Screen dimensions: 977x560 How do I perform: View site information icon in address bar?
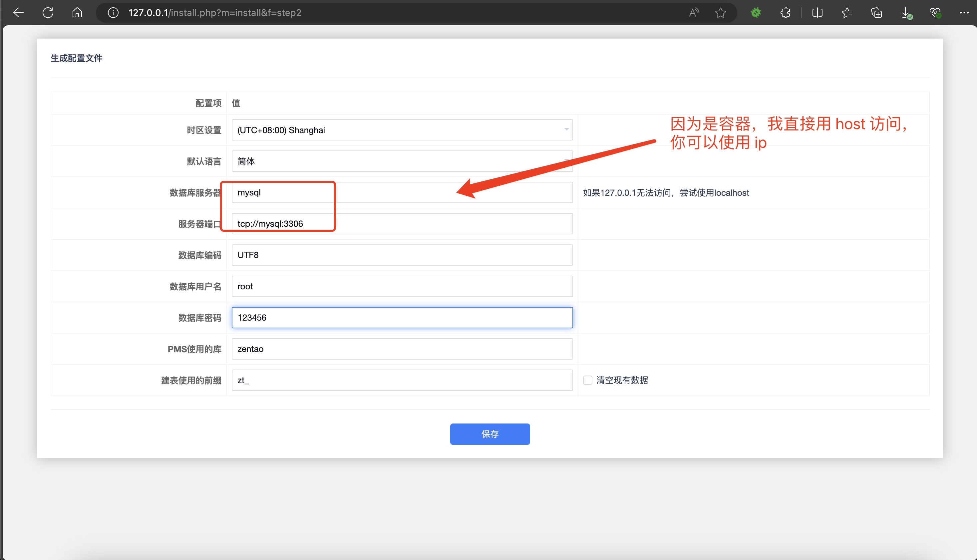pos(113,13)
